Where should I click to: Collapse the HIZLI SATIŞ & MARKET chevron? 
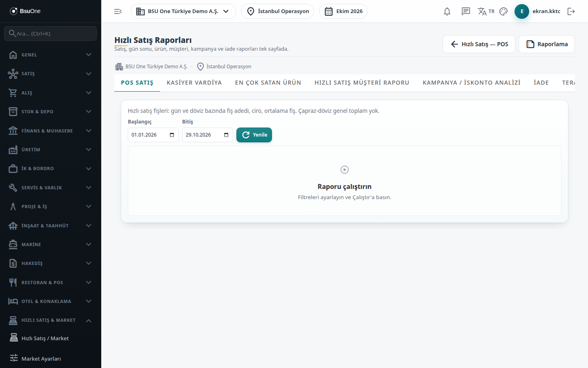(x=89, y=321)
